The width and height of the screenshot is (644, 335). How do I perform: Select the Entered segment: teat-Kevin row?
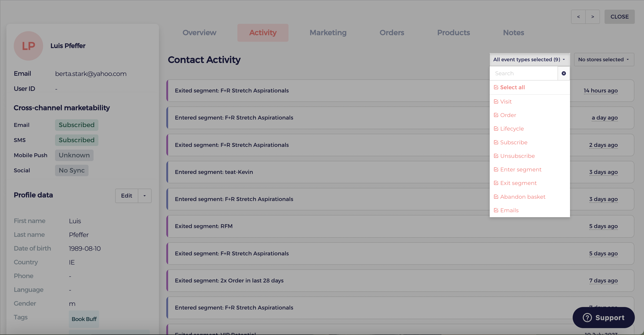click(400, 172)
